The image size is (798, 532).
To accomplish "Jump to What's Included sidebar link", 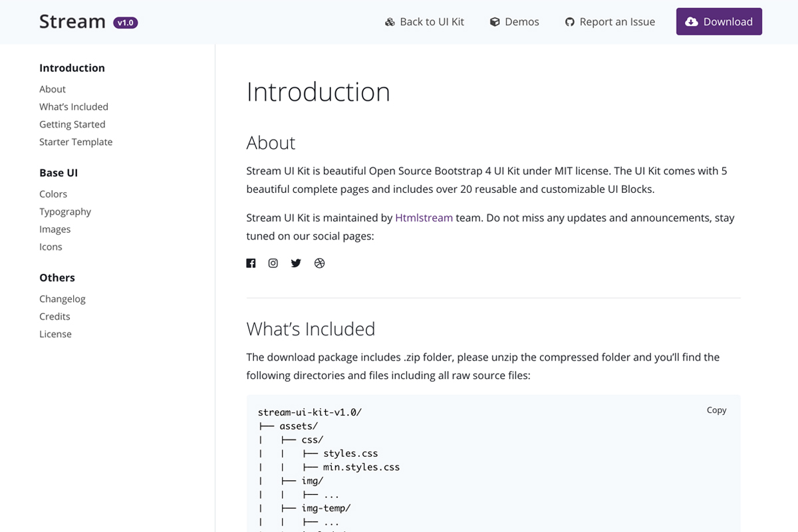I will click(74, 106).
